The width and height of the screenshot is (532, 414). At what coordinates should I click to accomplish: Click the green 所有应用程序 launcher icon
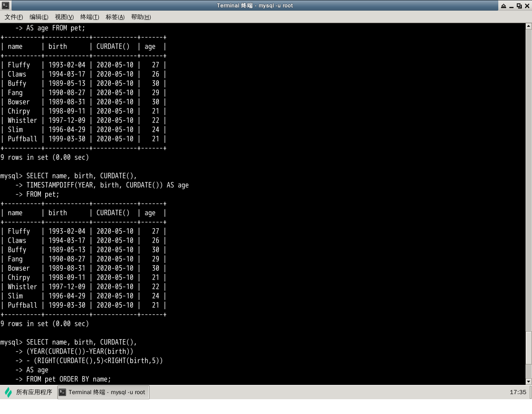(x=8, y=392)
